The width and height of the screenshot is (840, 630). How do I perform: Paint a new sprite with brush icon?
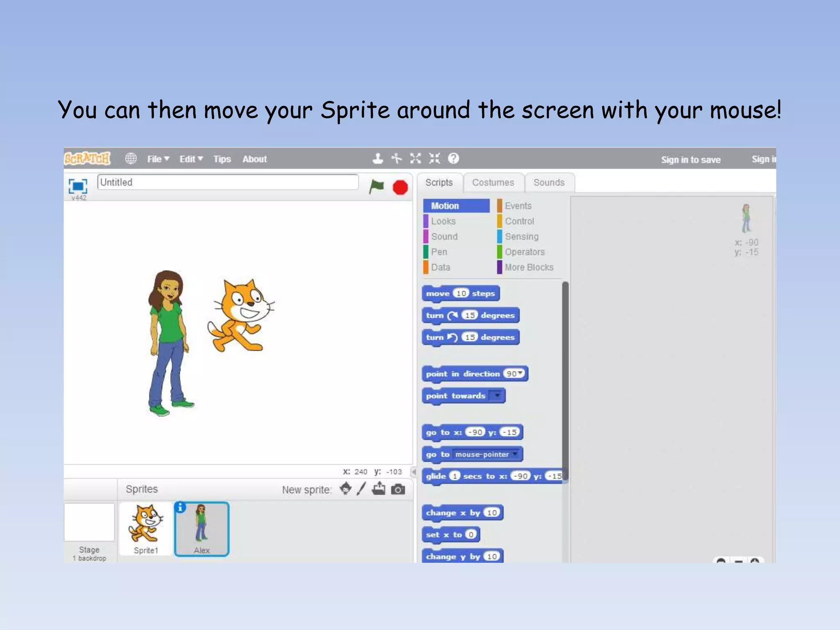coord(361,489)
